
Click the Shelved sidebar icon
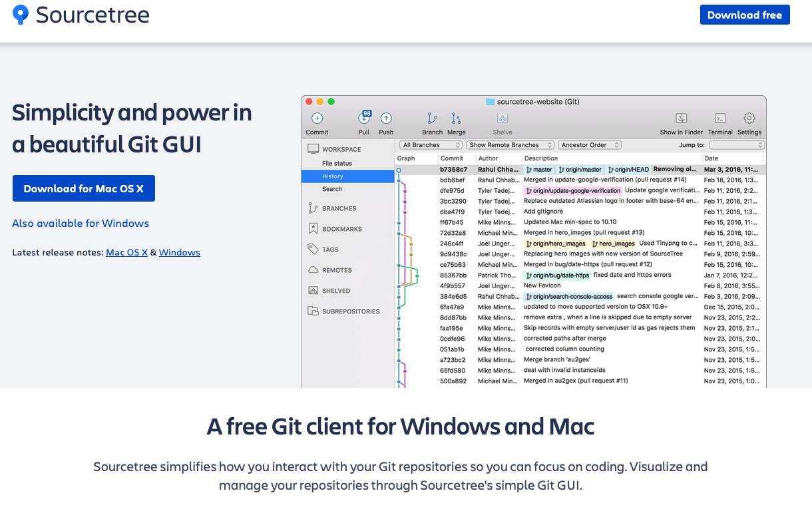pyautogui.click(x=313, y=291)
